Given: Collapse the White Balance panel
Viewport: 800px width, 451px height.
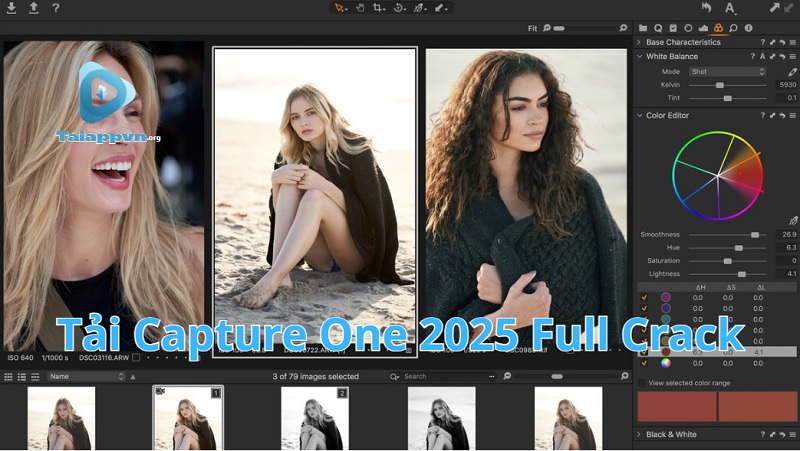Looking at the screenshot, I should [x=639, y=56].
